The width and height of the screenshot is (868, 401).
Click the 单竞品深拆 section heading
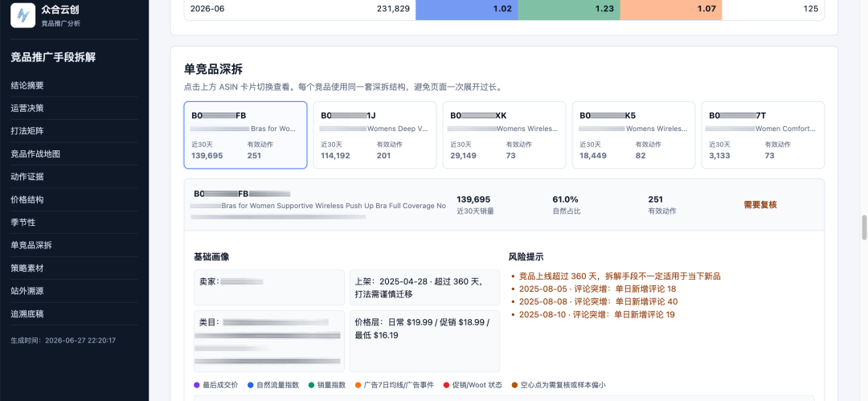pos(213,69)
